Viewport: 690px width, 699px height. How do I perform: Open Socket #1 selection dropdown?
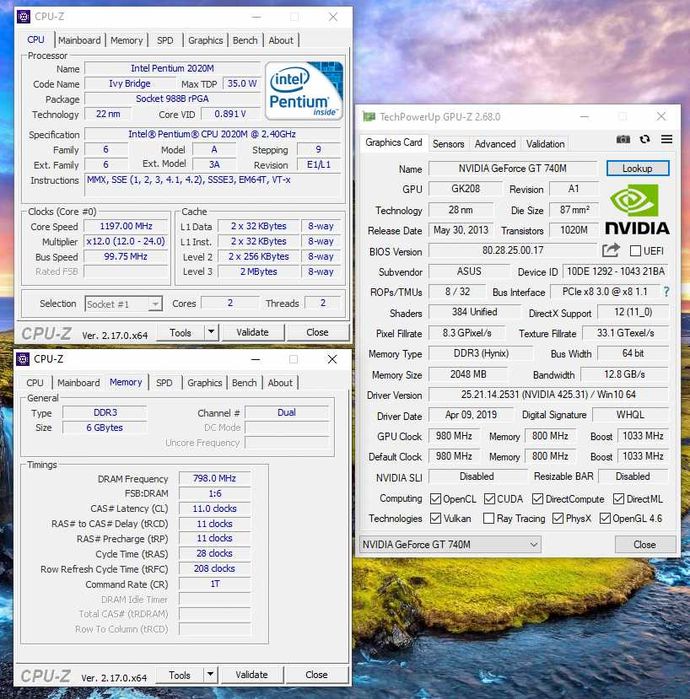click(123, 304)
